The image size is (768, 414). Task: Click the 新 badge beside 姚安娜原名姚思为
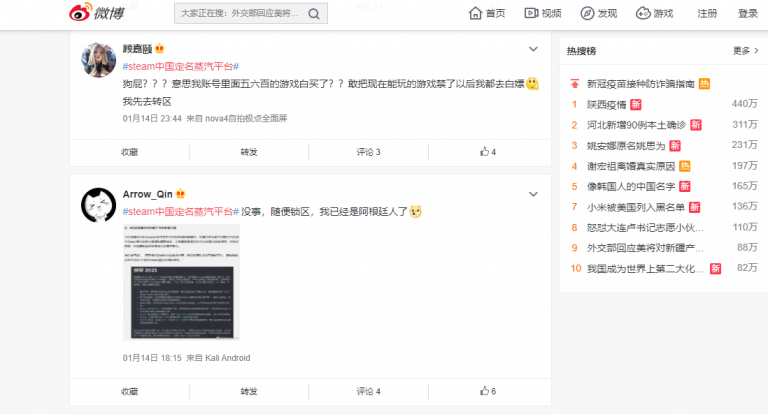pyautogui.click(x=675, y=146)
